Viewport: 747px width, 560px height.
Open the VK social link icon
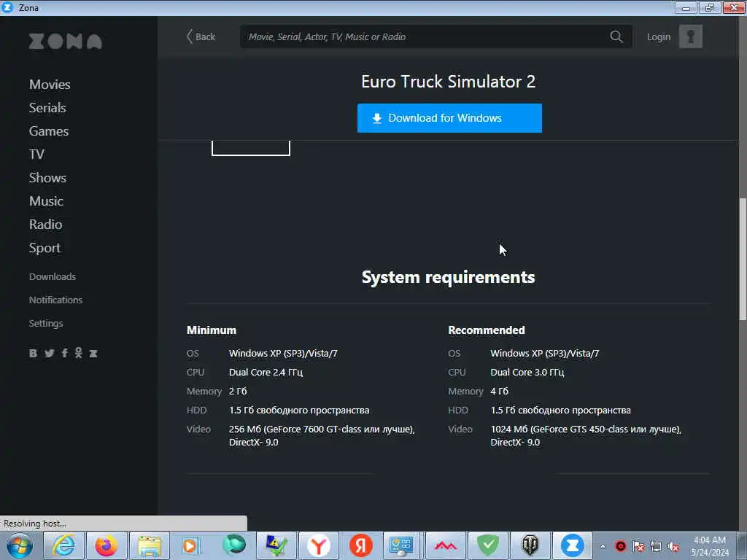pos(33,354)
